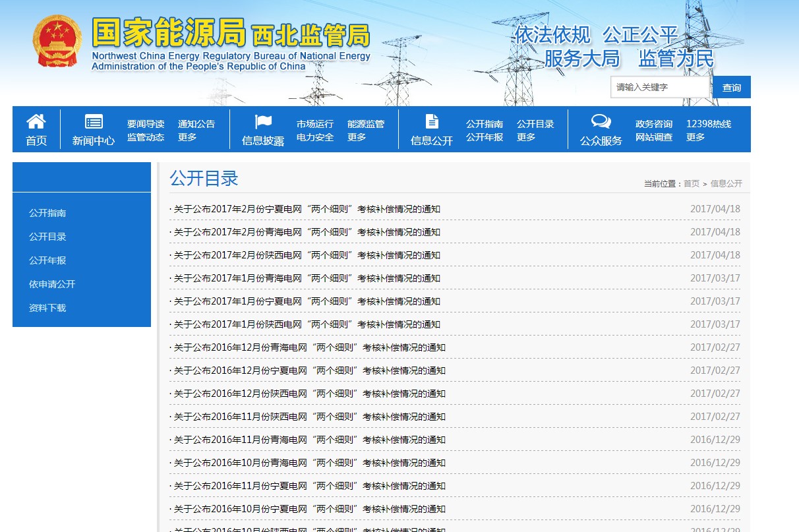The width and height of the screenshot is (799, 532).
Task: Open January 2017 青海电网 notice
Action: [x=307, y=278]
